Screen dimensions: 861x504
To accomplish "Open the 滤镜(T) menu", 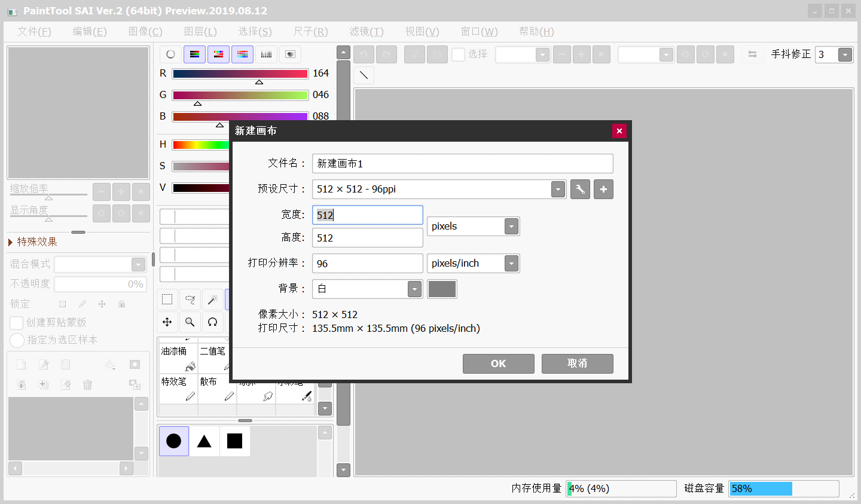I will (x=367, y=32).
